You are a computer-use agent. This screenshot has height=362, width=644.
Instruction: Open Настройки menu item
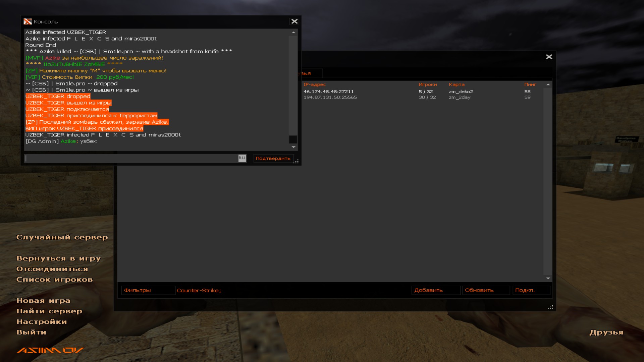coord(42,322)
